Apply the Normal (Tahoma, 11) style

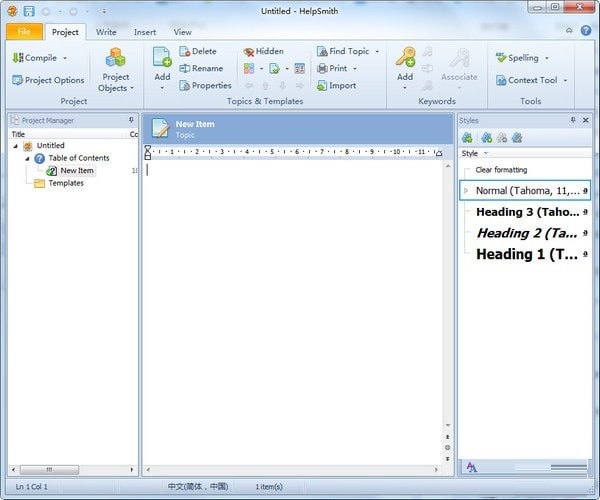pos(525,190)
